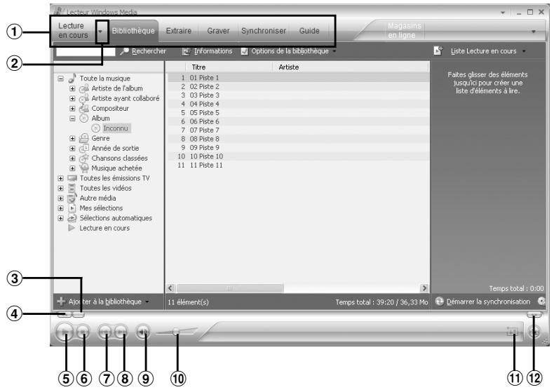
Task: Click the new playlist icon beside Liste Lecture
Action: 438,51
